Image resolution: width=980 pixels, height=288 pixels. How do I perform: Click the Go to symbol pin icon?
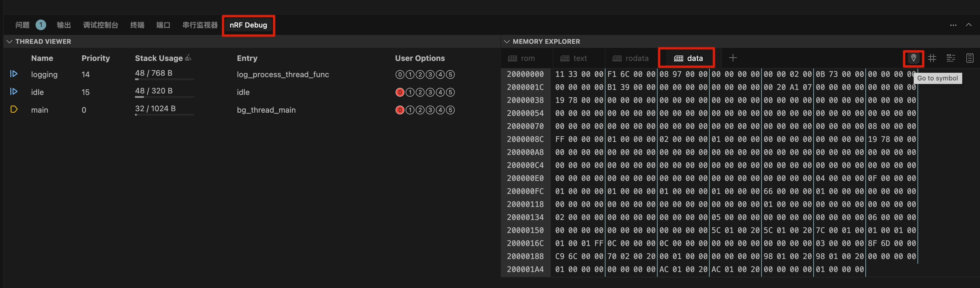pyautogui.click(x=913, y=58)
